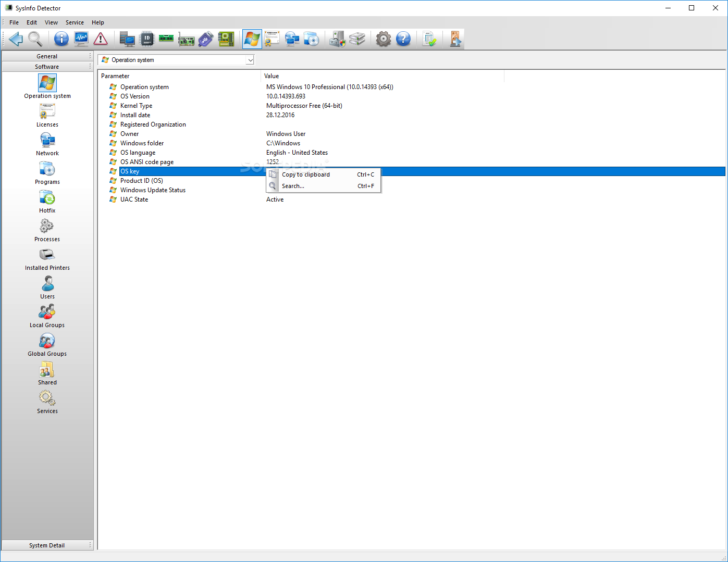Expand the General sidebar section
The image size is (728, 562).
click(x=47, y=56)
